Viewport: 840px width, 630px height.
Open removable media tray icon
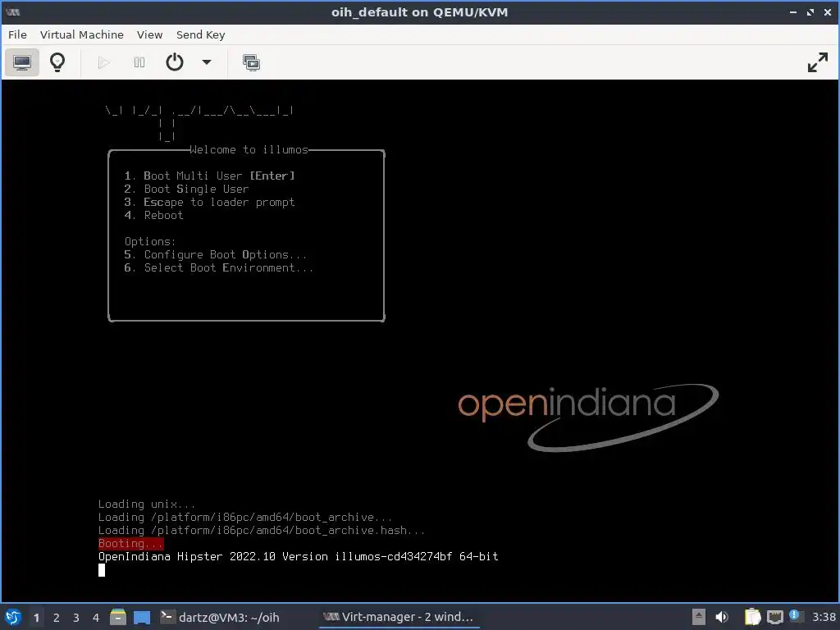[699, 617]
